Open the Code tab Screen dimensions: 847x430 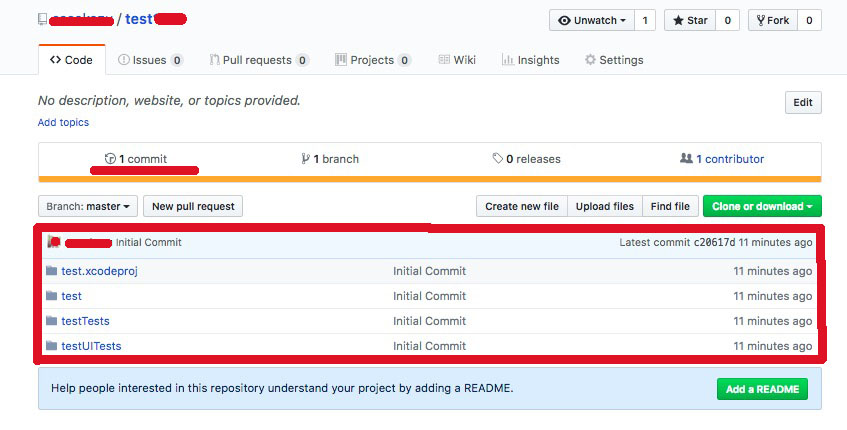pos(71,60)
